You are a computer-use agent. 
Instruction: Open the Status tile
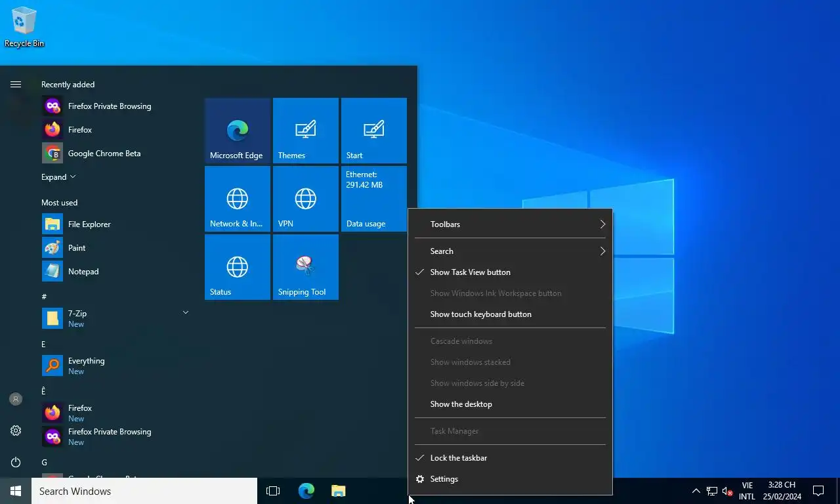coord(238,267)
